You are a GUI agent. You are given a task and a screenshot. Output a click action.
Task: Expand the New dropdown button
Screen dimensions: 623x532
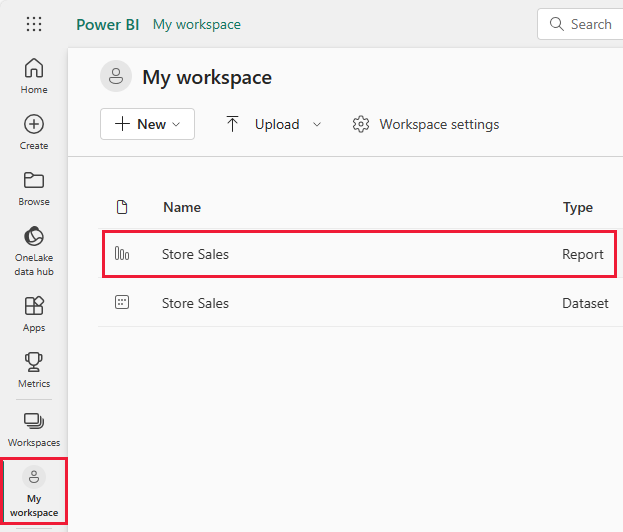tap(147, 124)
